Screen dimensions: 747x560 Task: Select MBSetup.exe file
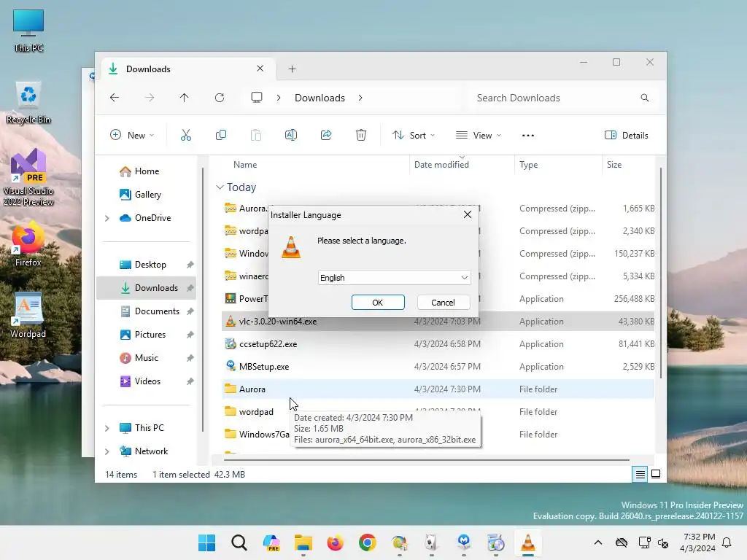[x=438, y=367]
